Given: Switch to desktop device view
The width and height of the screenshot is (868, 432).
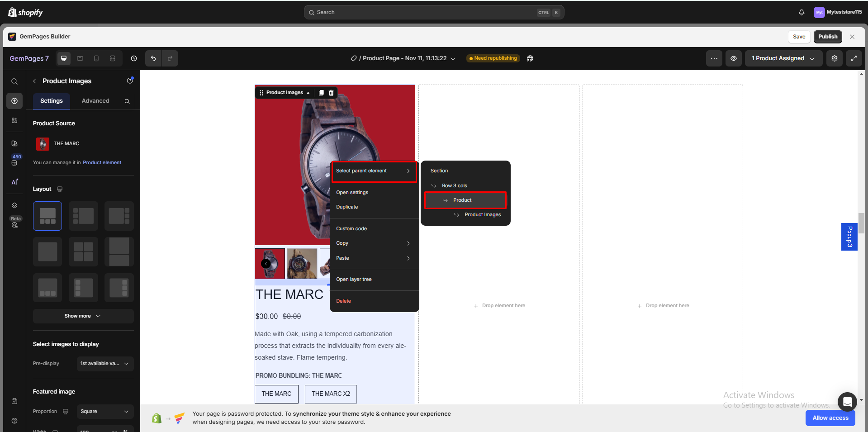Looking at the screenshot, I should tap(64, 58).
